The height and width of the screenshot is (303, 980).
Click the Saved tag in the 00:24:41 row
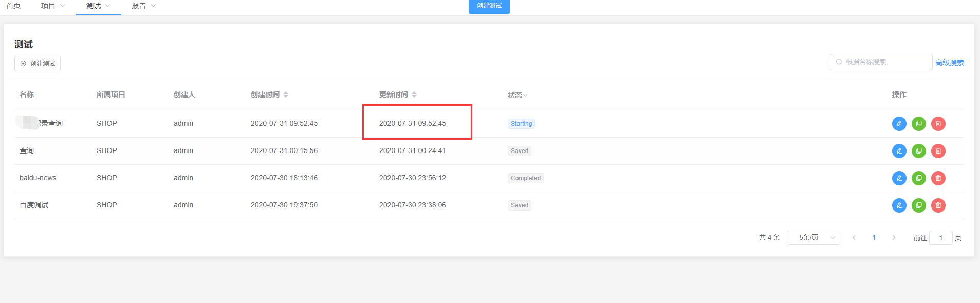tap(520, 151)
